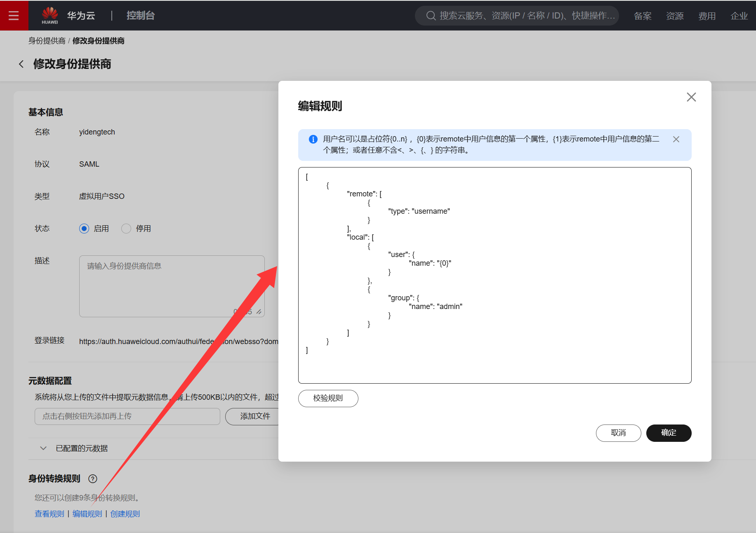Dismiss the blue info tip banner
Viewport: 756px width, 533px height.
pos(676,139)
